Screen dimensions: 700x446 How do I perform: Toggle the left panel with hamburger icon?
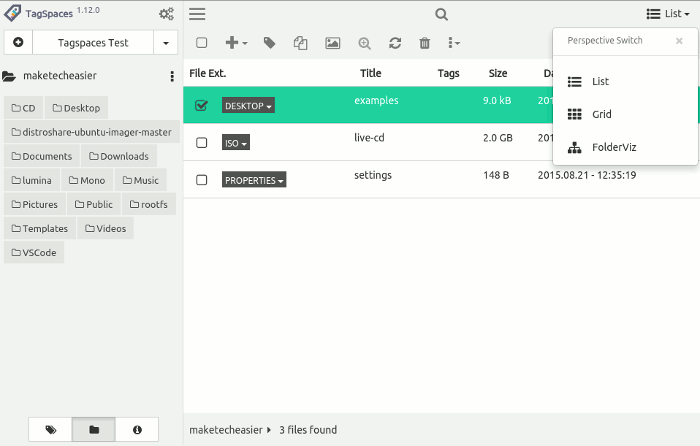tap(197, 14)
